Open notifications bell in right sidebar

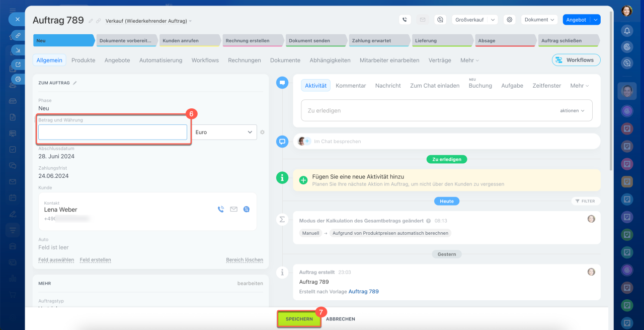[627, 30]
